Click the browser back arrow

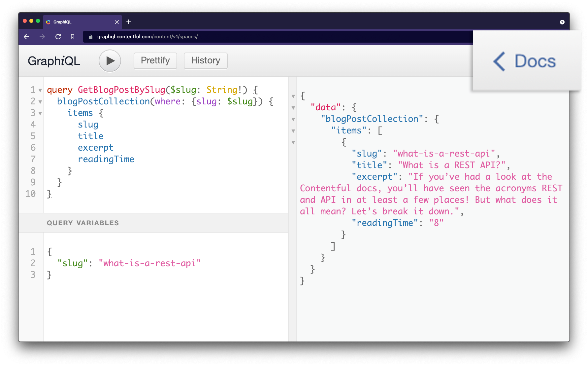pyautogui.click(x=26, y=37)
